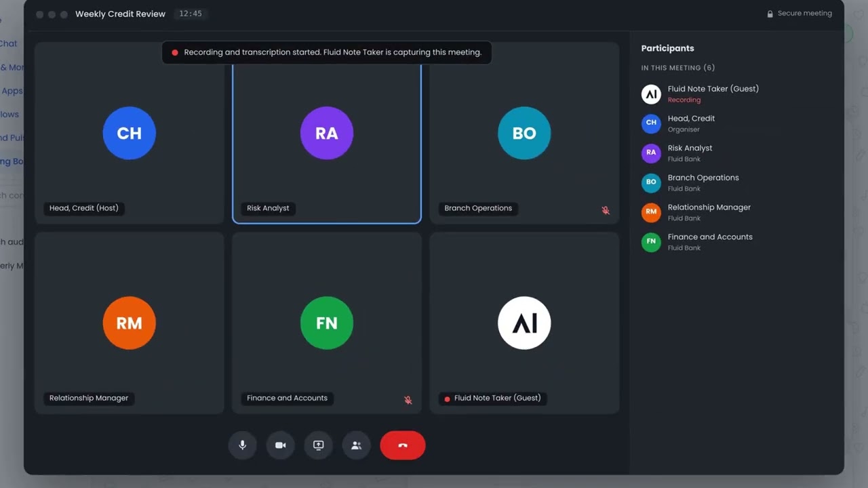
Task: End the call with the red hang-up button
Action: click(x=403, y=445)
